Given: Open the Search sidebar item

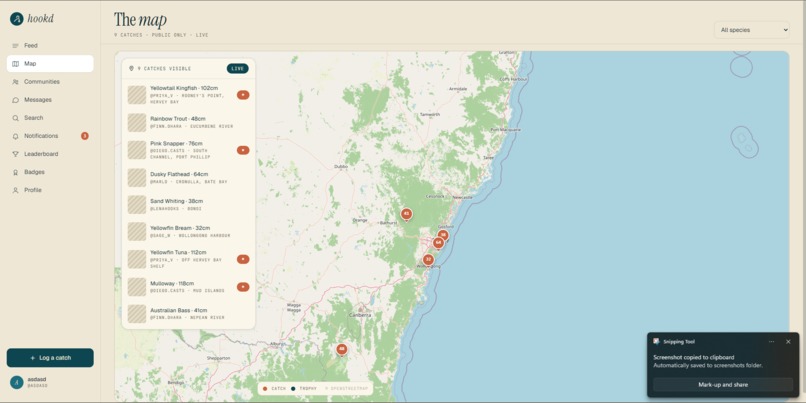Looking at the screenshot, I should [50, 118].
